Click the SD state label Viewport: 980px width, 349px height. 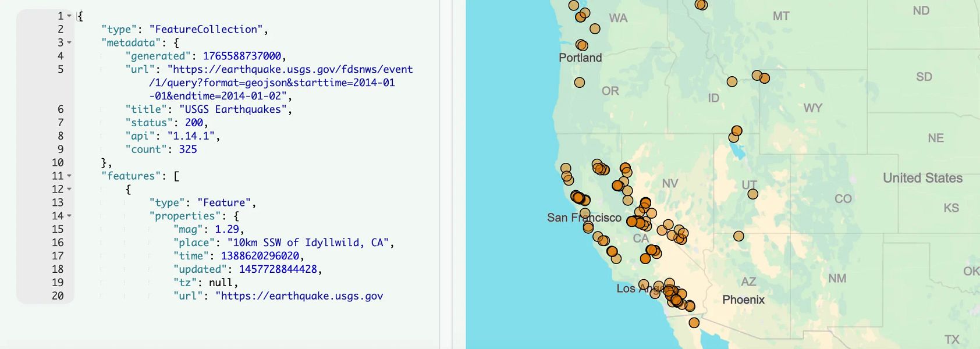[924, 77]
